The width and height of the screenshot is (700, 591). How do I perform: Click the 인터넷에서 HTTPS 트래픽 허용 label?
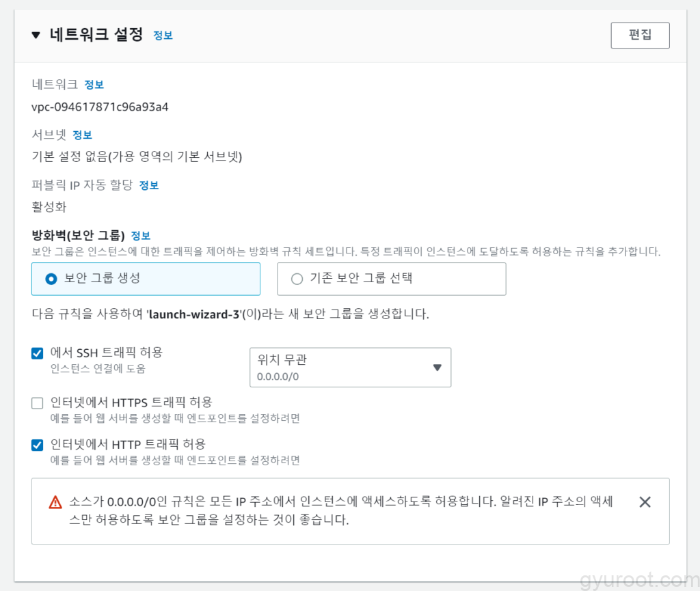pos(131,402)
